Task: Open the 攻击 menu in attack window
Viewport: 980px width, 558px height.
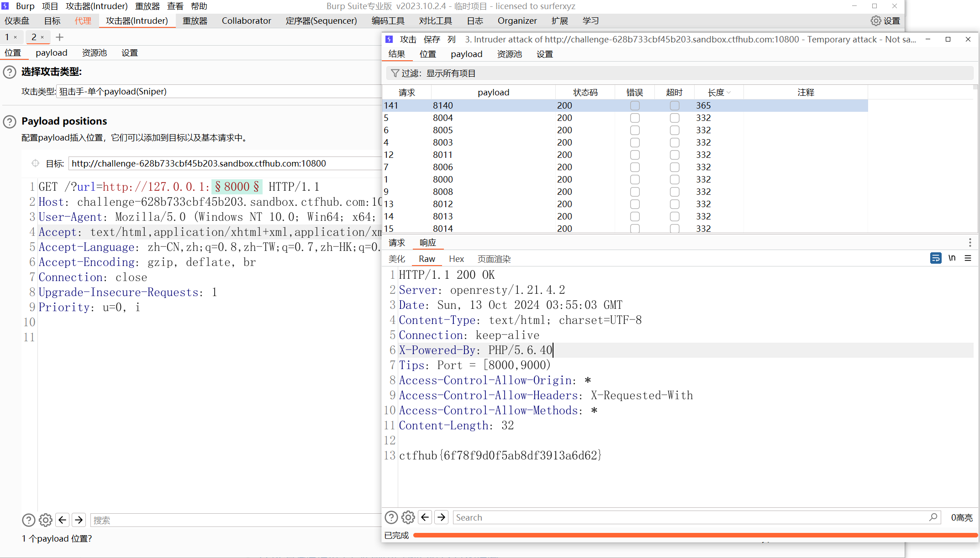Action: pos(408,39)
